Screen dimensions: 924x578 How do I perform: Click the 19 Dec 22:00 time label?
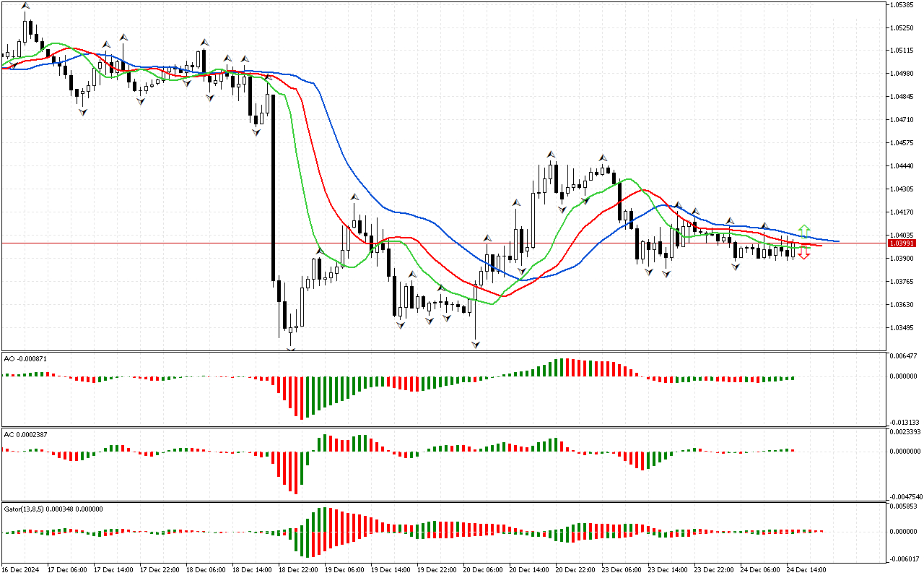[437, 570]
